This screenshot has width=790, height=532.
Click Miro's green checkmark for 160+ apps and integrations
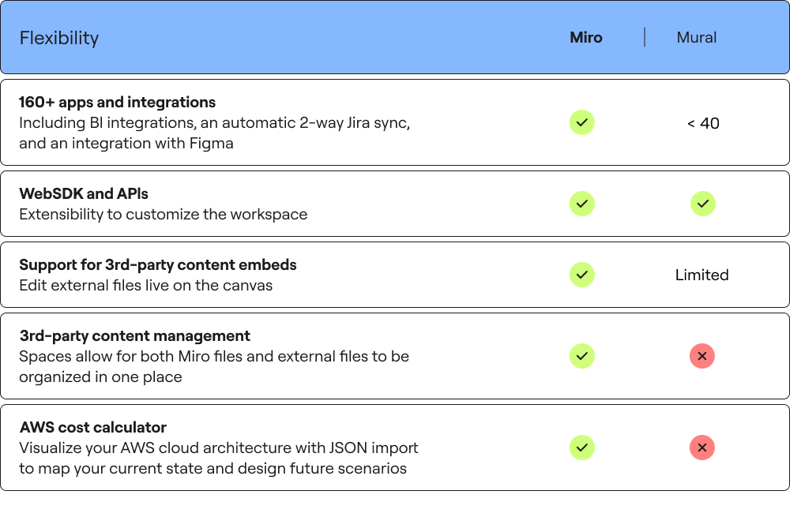click(582, 123)
